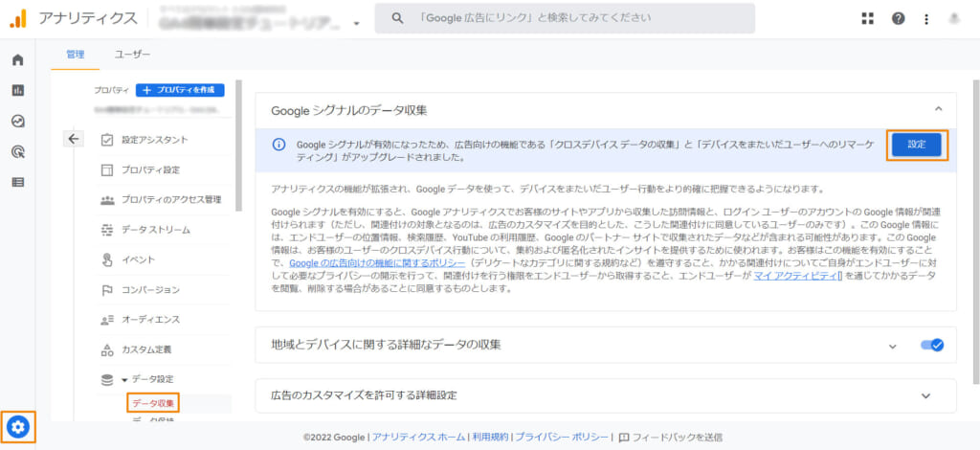
Task: Select データ収集 submenu item
Action: (154, 402)
